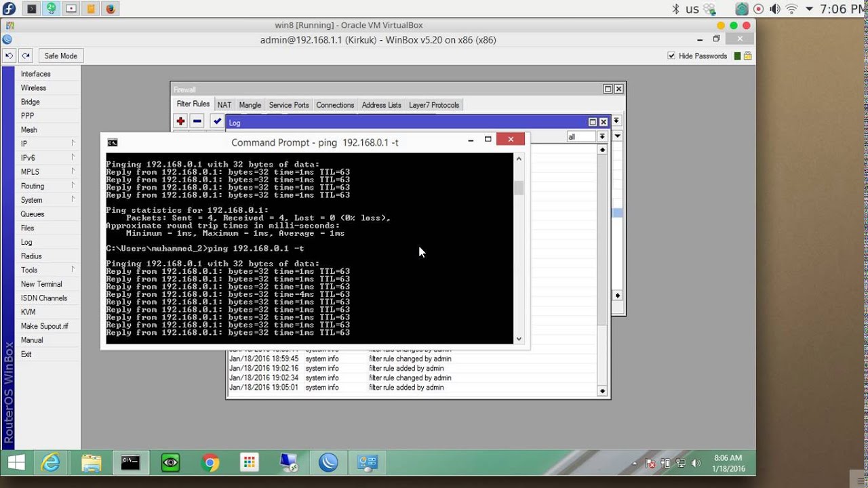Viewport: 868px width, 488px height.
Task: Select the last 'filter rule added by admin' log entry
Action: (406, 388)
